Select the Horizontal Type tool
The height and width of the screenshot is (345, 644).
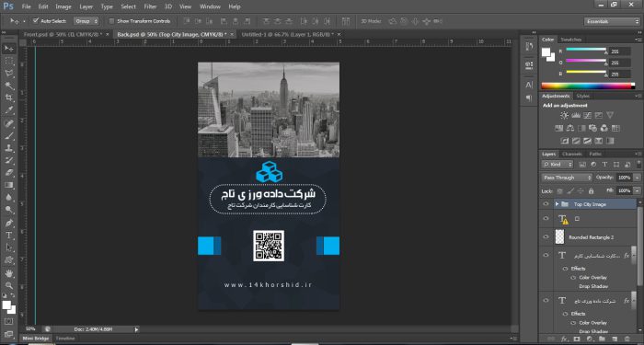[x=8, y=236]
